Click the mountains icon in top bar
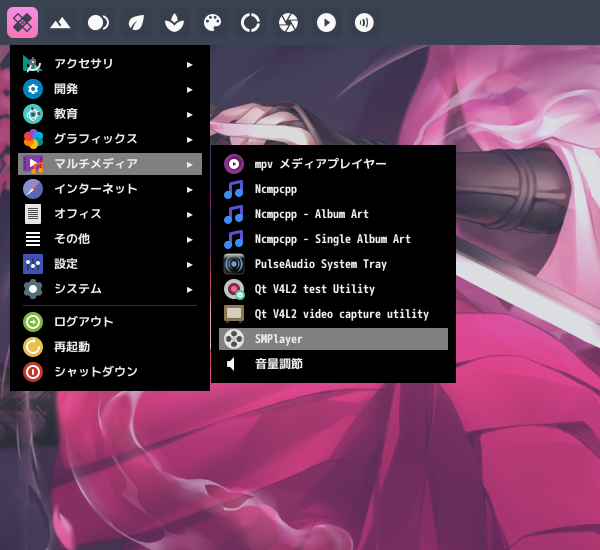 [x=60, y=23]
